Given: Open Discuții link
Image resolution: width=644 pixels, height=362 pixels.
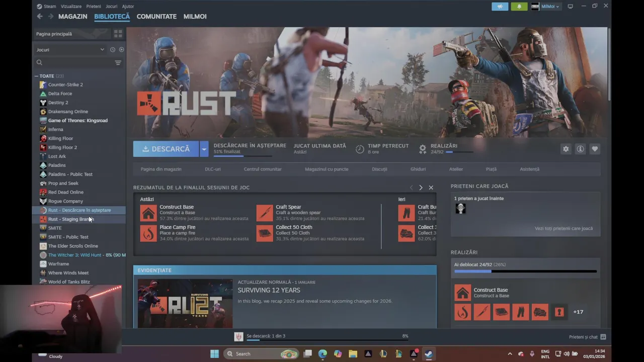Looking at the screenshot, I should point(379,169).
